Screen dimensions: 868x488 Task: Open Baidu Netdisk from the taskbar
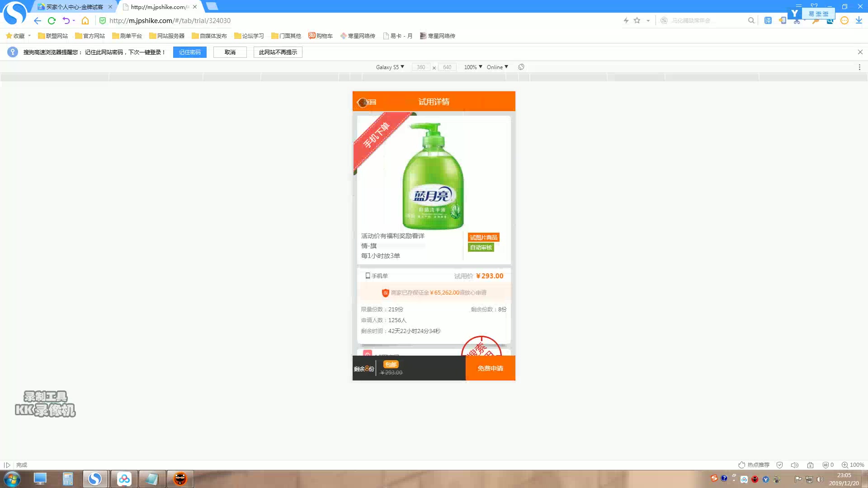point(124,479)
